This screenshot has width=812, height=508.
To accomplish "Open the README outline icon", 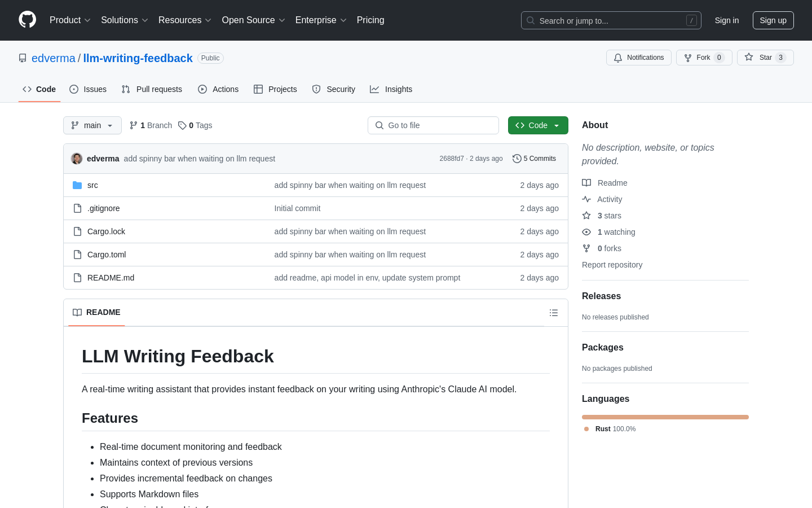I will [554, 313].
